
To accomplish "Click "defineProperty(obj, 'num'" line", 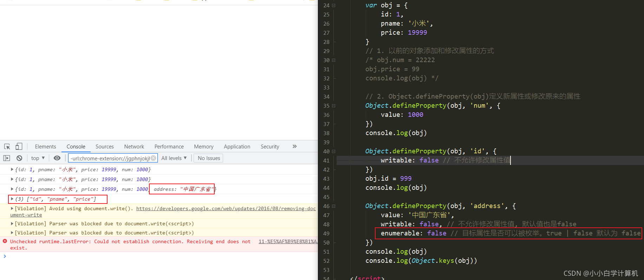I will tap(433, 106).
